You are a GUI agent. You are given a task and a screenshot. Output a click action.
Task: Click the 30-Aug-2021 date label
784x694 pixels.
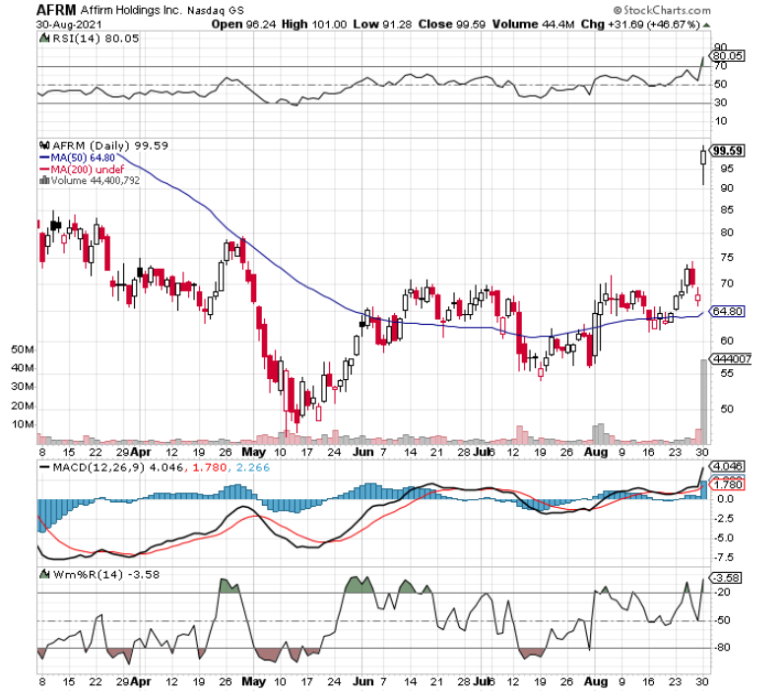coord(69,25)
